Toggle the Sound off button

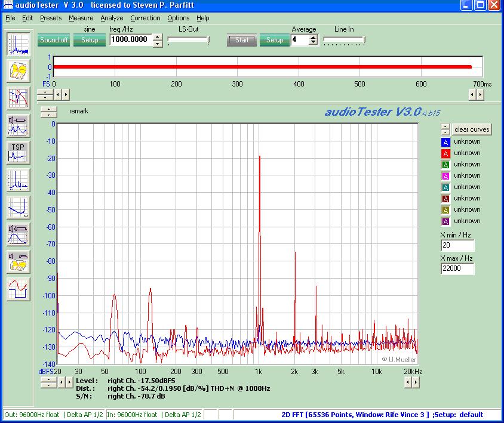[54, 40]
